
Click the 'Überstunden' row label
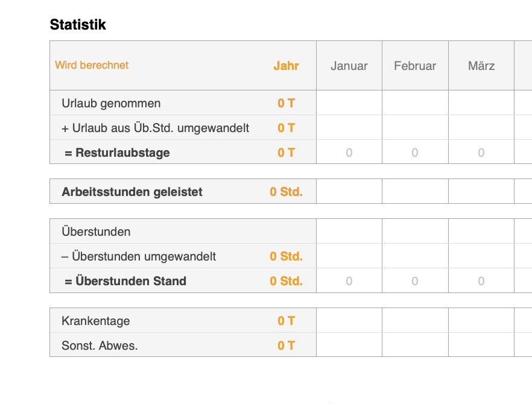[x=95, y=231]
